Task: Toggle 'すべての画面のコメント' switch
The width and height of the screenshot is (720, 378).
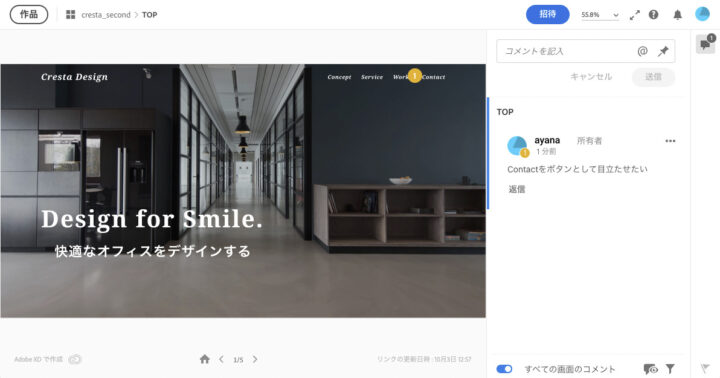Action: point(504,369)
